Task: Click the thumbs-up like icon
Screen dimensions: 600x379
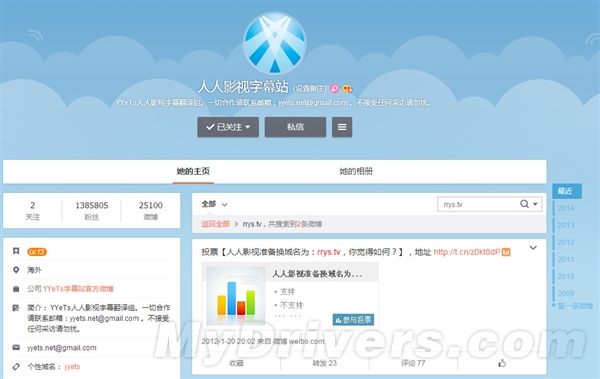Action: click(502, 363)
